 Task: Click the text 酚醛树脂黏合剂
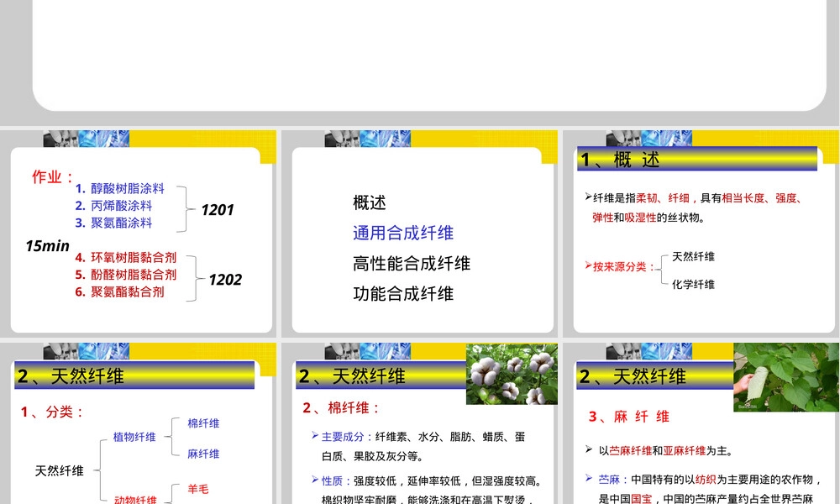(134, 275)
